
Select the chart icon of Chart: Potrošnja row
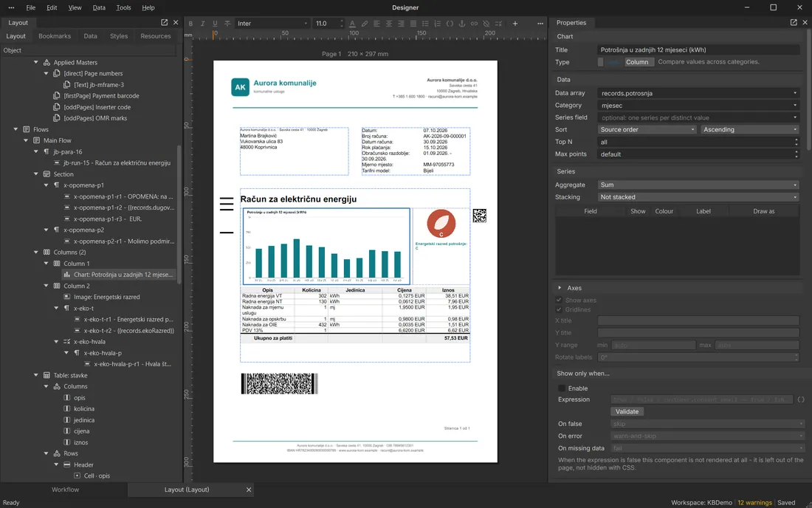(x=66, y=275)
